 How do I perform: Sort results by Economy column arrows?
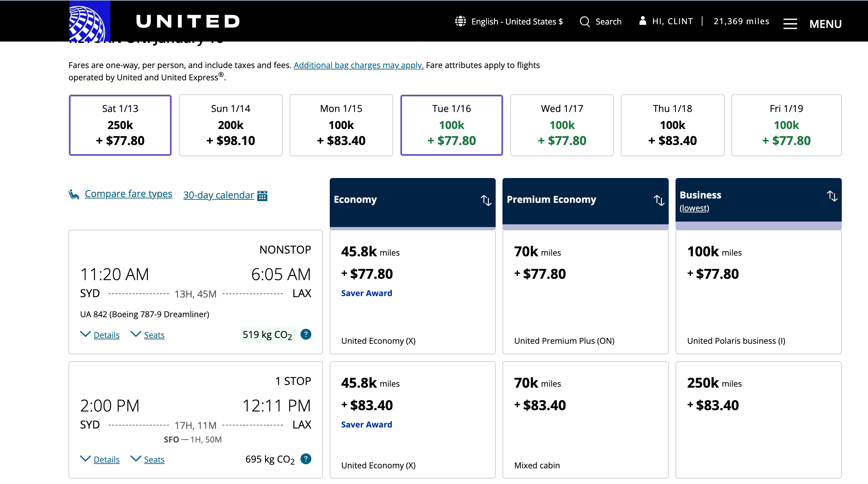point(486,200)
